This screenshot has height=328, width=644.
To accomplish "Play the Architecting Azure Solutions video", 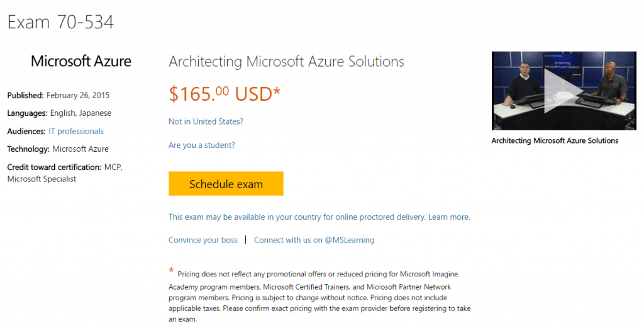I will (555, 91).
